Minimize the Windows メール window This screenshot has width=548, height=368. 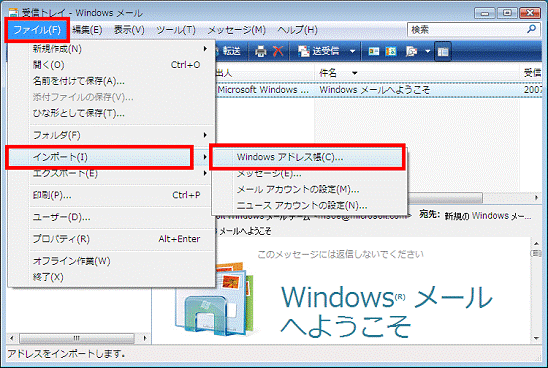click(484, 13)
